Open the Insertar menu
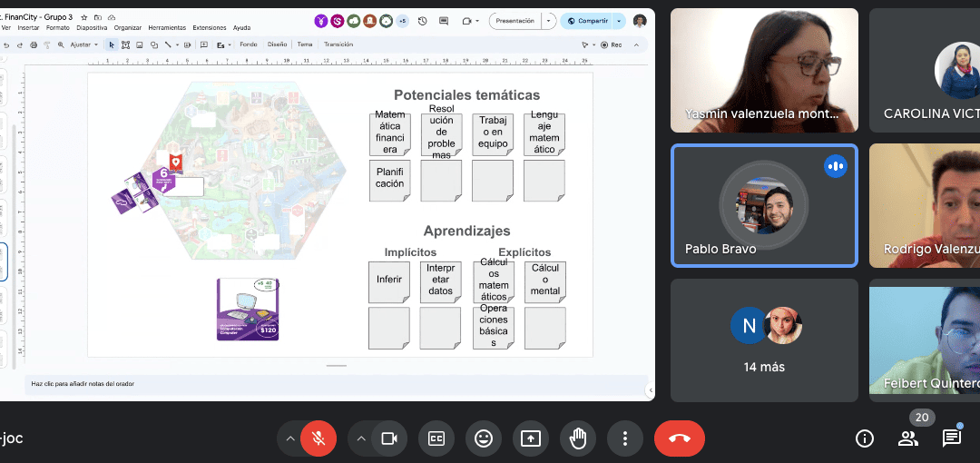 pos(28,27)
